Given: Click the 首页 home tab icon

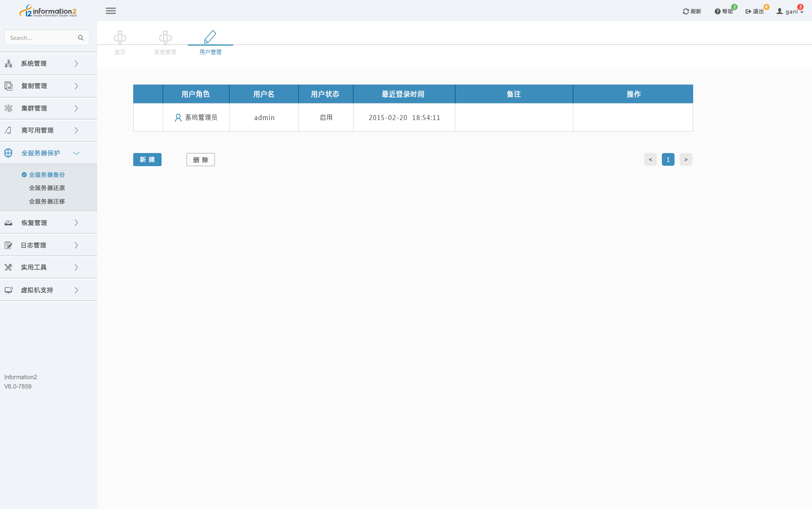Looking at the screenshot, I should pos(120,38).
